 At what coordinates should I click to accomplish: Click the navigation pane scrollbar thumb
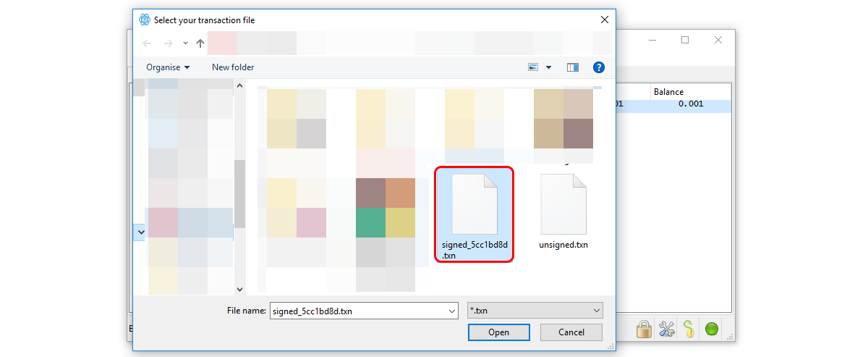pos(240,193)
